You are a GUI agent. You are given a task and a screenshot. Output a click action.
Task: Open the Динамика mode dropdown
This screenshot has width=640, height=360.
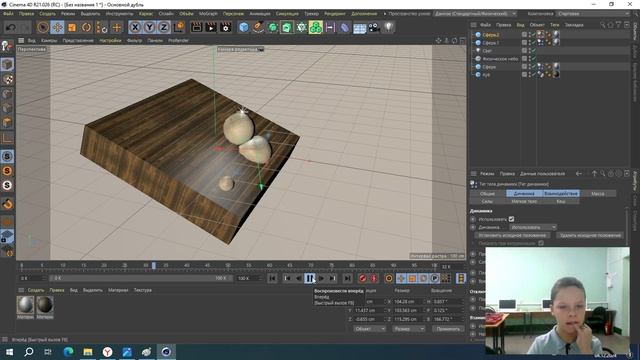click(x=533, y=227)
